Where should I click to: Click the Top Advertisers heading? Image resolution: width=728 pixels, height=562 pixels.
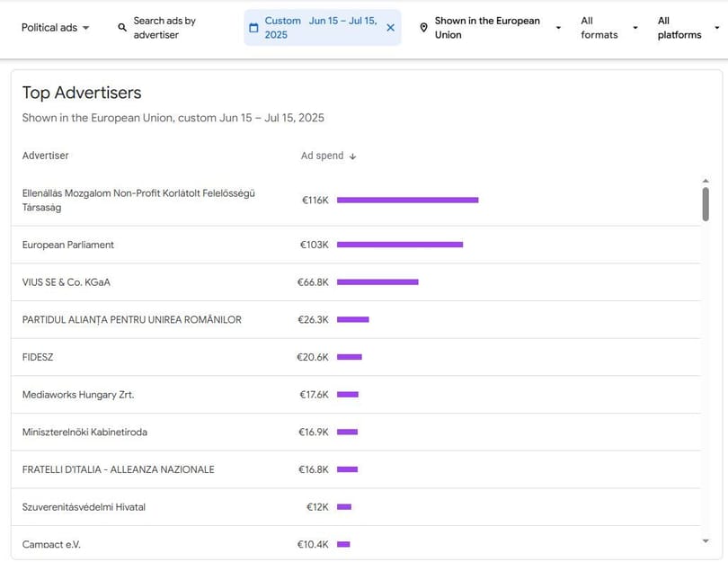[x=82, y=93]
